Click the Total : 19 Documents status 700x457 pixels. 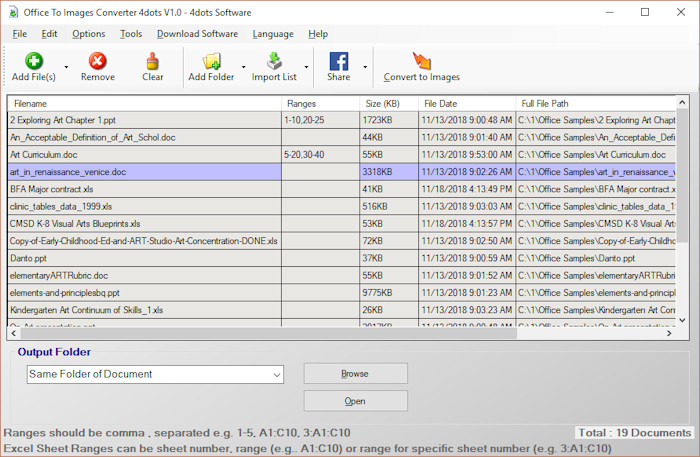point(634,432)
